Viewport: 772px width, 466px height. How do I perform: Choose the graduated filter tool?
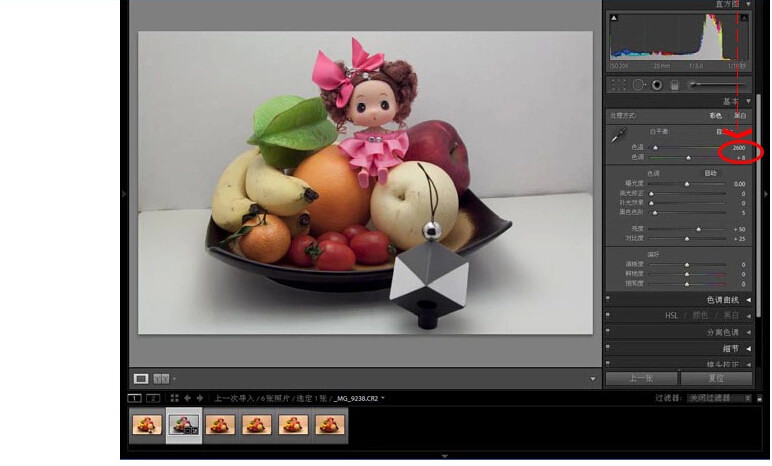tap(675, 85)
